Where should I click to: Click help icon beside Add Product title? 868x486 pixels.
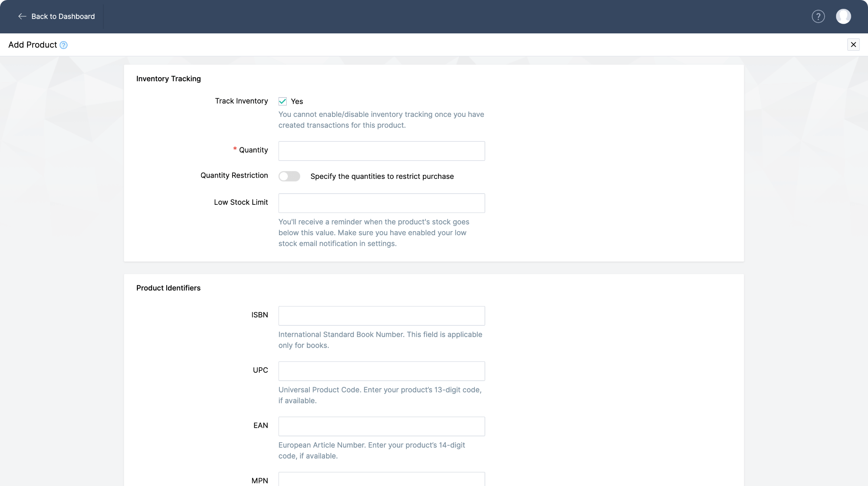[x=63, y=45]
